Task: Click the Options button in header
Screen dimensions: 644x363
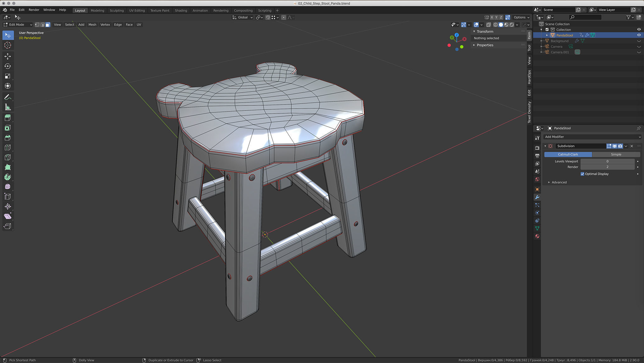Action: tap(521, 17)
